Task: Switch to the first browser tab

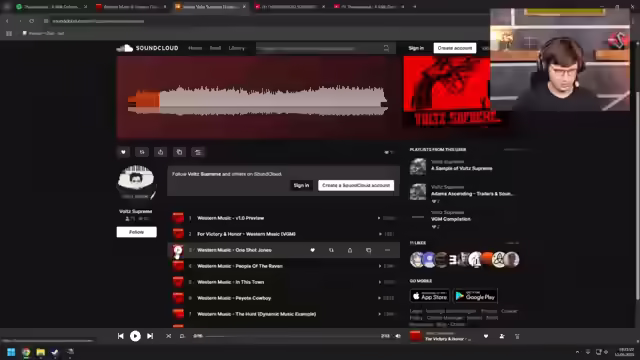Action: (51, 7)
